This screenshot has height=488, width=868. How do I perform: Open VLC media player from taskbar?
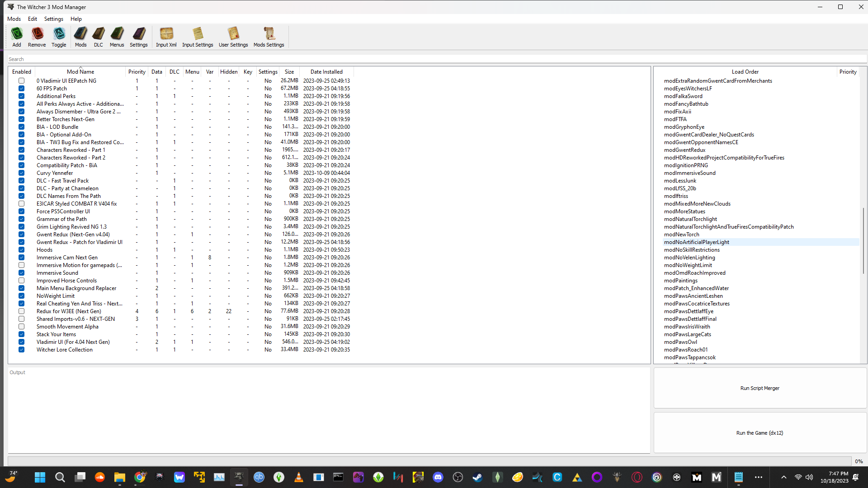click(x=298, y=477)
